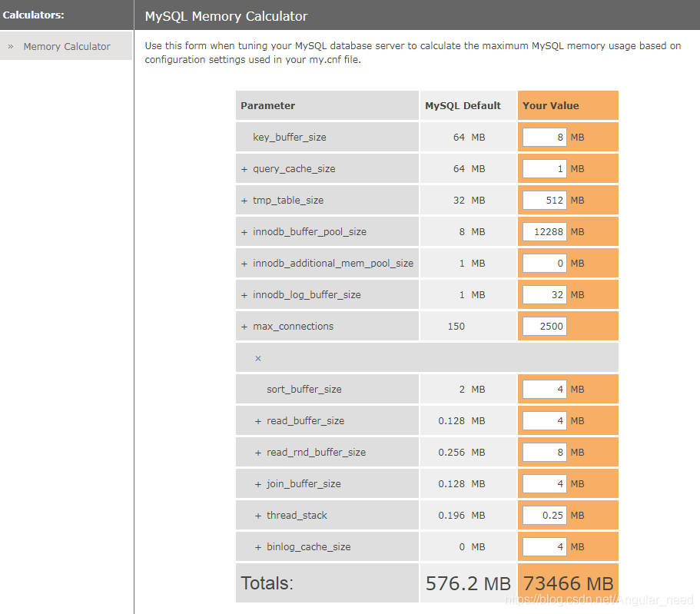Viewport: 700px width, 614px height.
Task: Click the innodb_buffer_pool_size parameter label
Action: 310,232
